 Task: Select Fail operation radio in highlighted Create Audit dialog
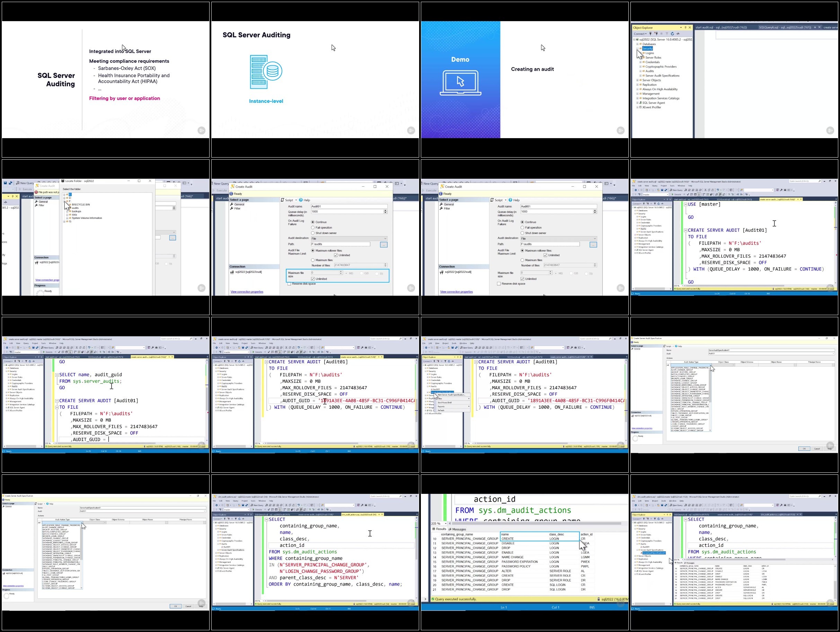[313, 228]
